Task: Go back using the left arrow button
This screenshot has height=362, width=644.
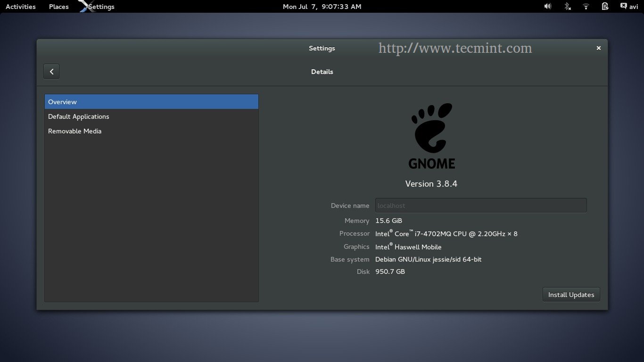Action: click(51, 72)
